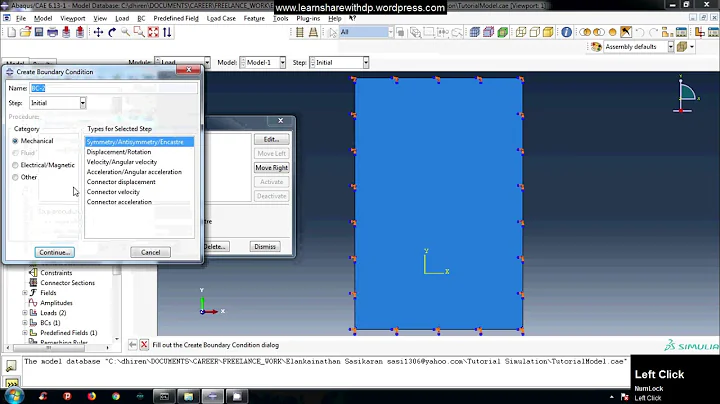
Task: Expand the Loads (2) tree node
Action: coord(25,313)
